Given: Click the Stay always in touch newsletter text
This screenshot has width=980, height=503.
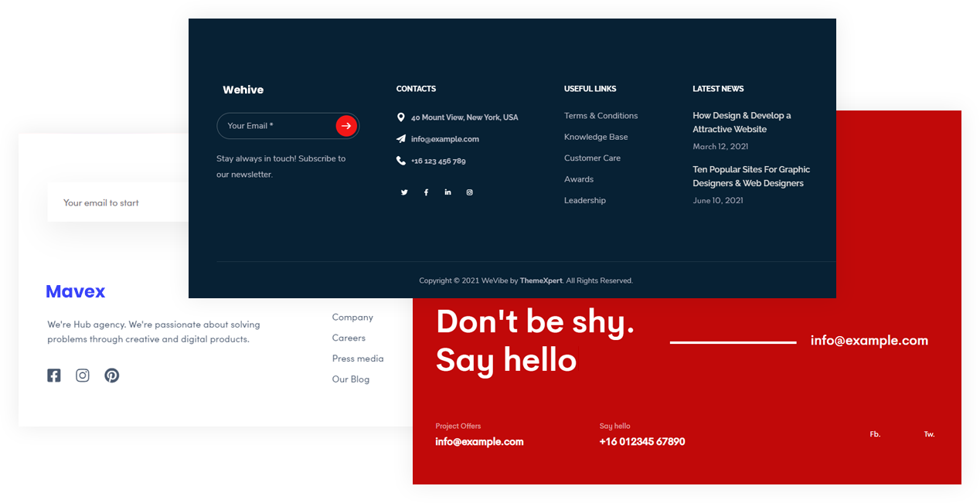Looking at the screenshot, I should coord(281,166).
